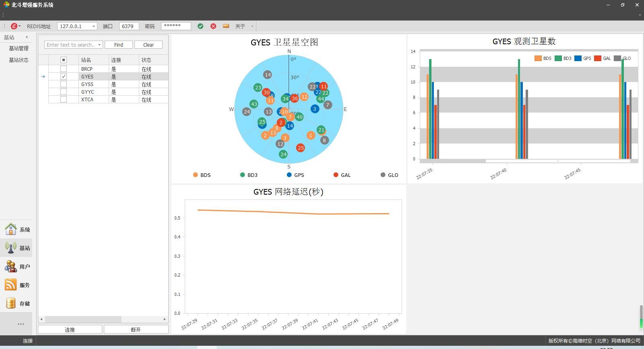Expand the REDIS address 127.0.0.1 dropdown

94,26
